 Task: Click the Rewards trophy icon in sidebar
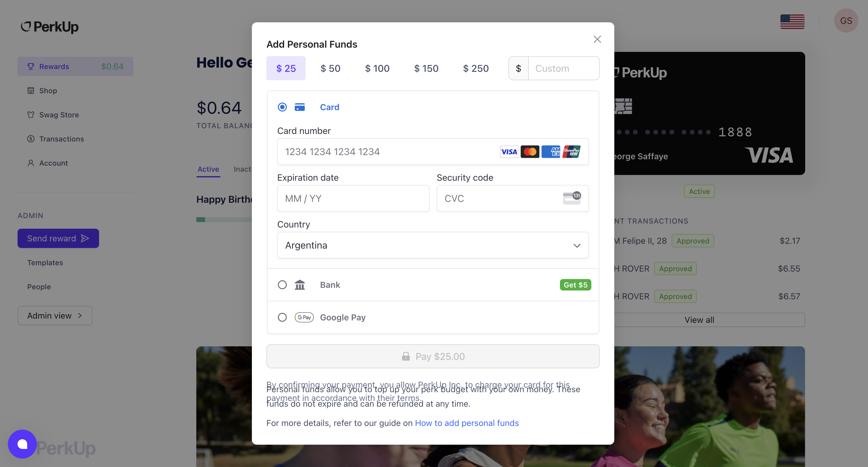(31, 65)
